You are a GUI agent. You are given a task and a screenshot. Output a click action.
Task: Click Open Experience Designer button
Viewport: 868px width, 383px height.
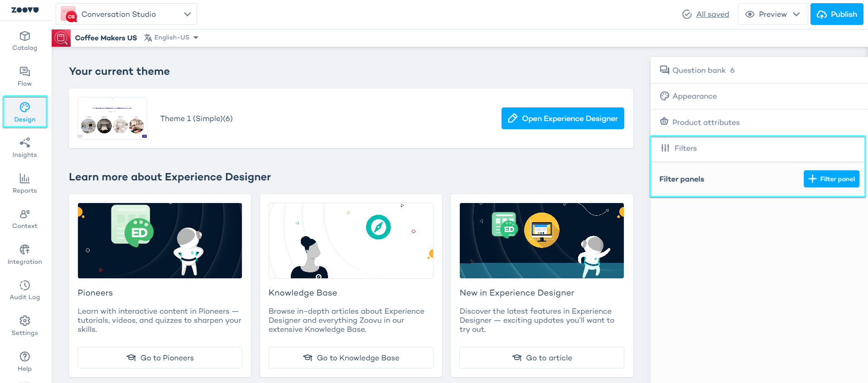tap(562, 118)
